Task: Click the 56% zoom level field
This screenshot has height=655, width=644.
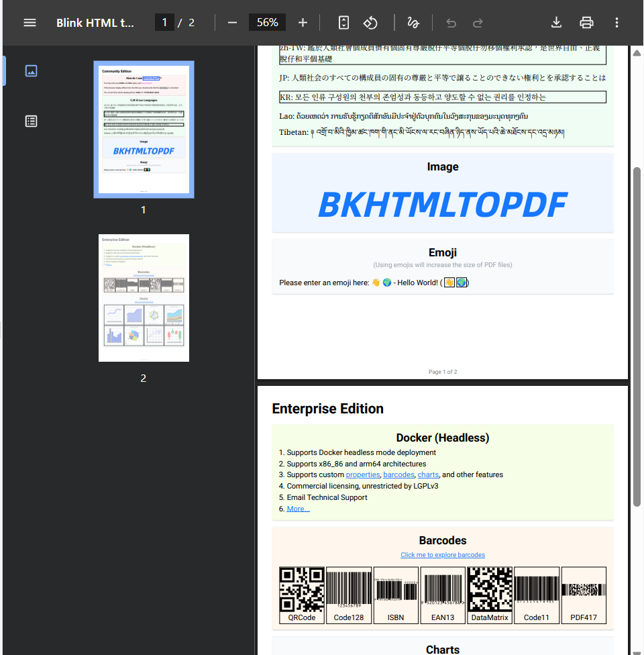Action: pyautogui.click(x=267, y=22)
